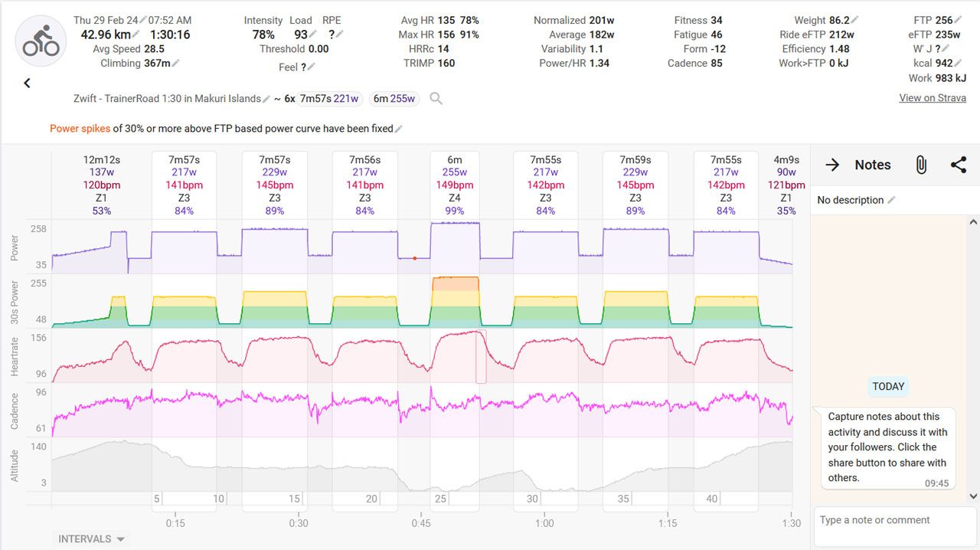Select the 6m 255w interval chip
This screenshot has width=980, height=550.
[394, 98]
